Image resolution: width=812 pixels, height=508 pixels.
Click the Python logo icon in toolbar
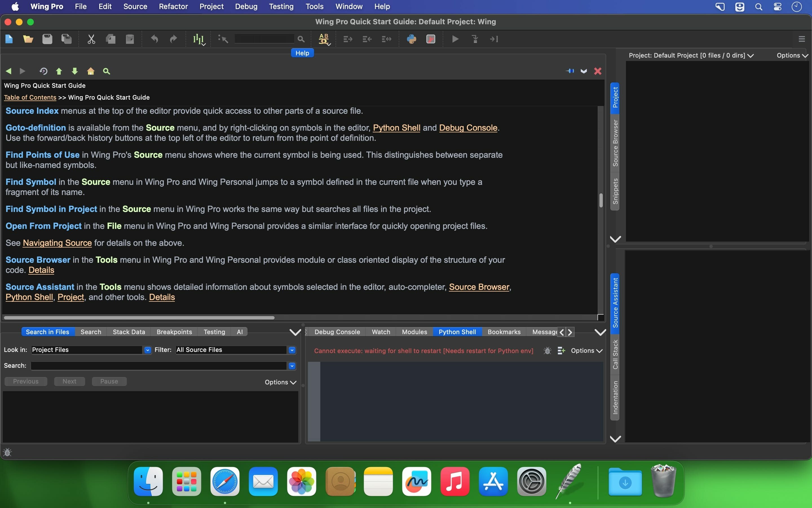point(412,39)
